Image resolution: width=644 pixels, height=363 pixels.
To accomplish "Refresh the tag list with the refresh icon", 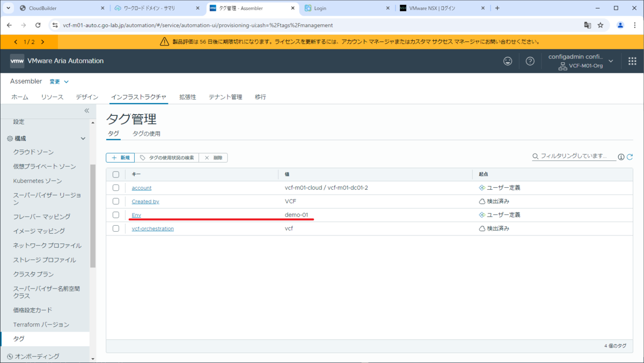I will (630, 157).
